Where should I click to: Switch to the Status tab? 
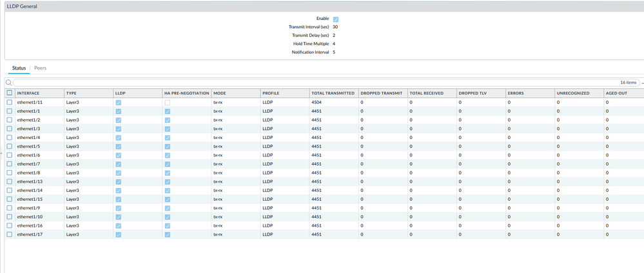19,68
